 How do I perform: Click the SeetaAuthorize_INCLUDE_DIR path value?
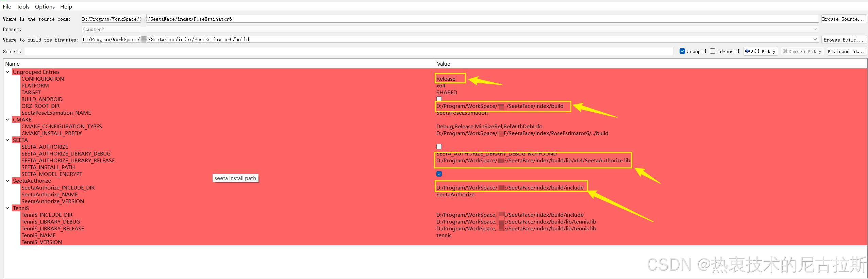[510, 187]
